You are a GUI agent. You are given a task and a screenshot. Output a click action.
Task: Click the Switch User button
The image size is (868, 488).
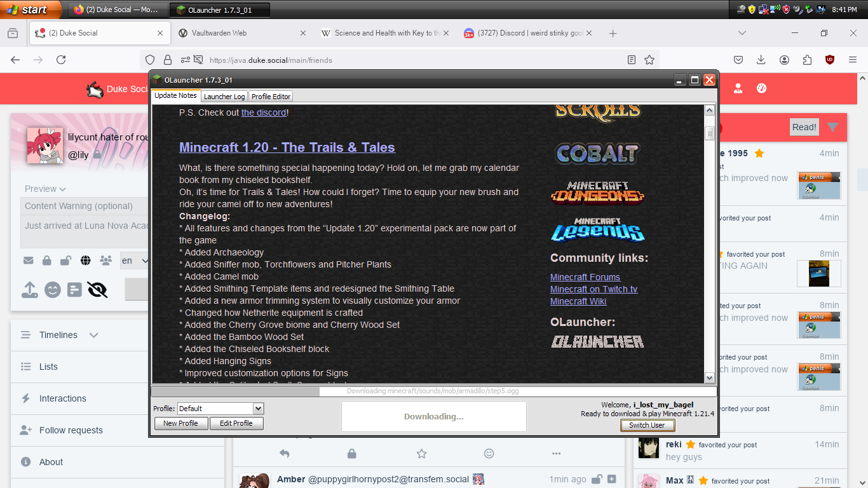(647, 425)
